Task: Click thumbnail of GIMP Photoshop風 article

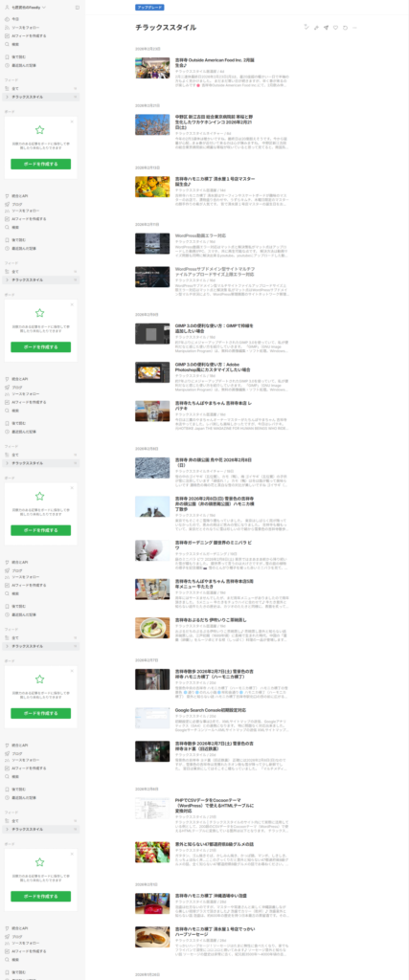Action: tap(152, 372)
